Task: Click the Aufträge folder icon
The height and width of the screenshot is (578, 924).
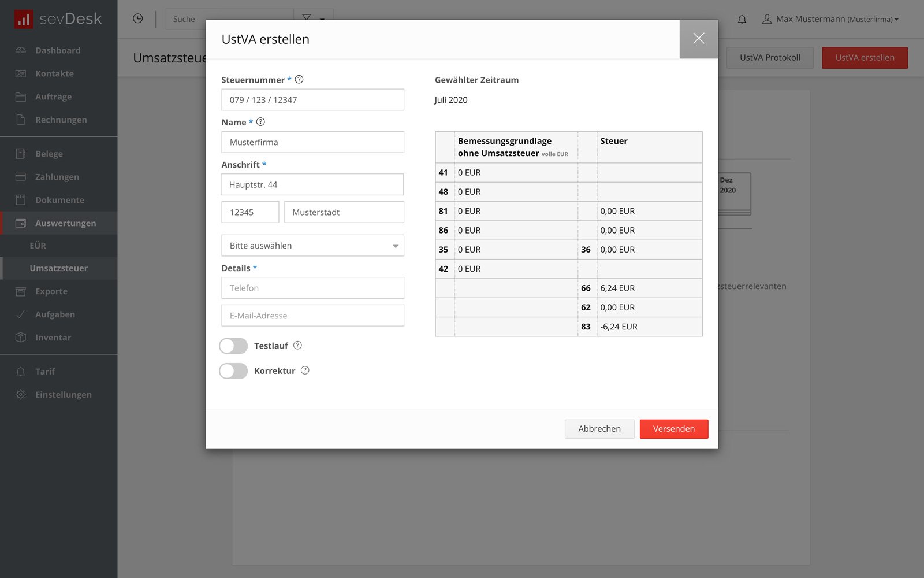Action: click(x=21, y=97)
